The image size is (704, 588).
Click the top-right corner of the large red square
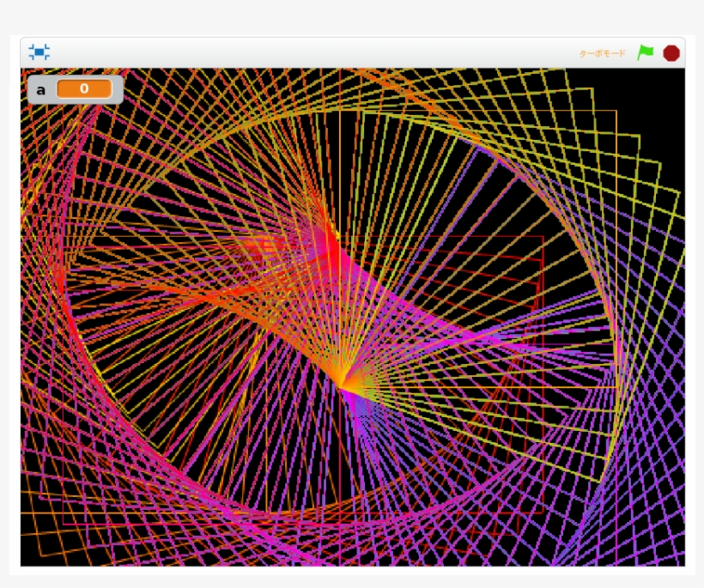[x=616, y=112]
